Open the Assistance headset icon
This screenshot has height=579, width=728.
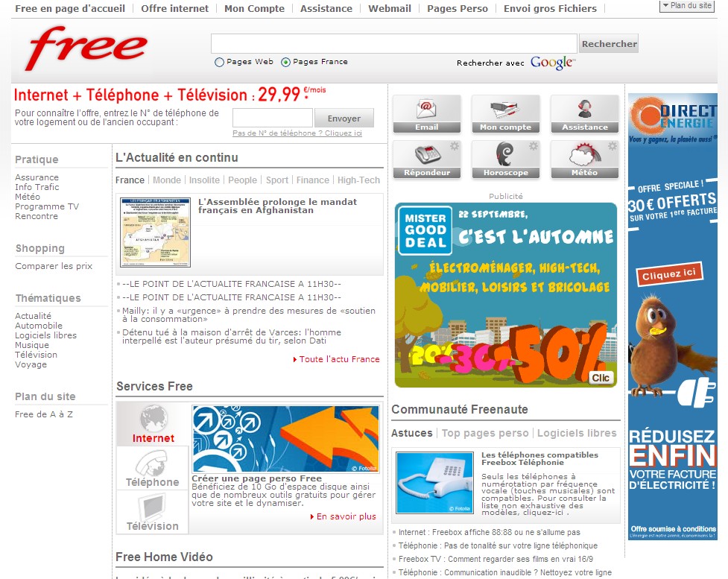click(x=584, y=112)
